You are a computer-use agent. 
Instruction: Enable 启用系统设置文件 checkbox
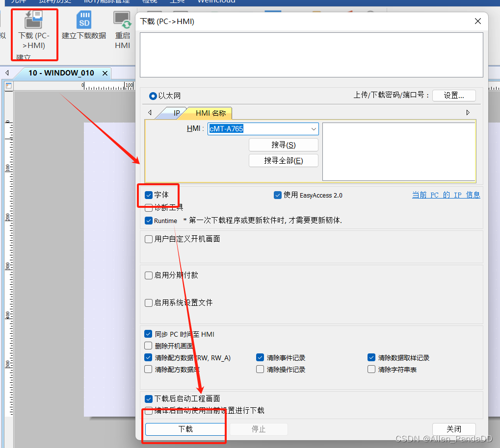point(149,303)
